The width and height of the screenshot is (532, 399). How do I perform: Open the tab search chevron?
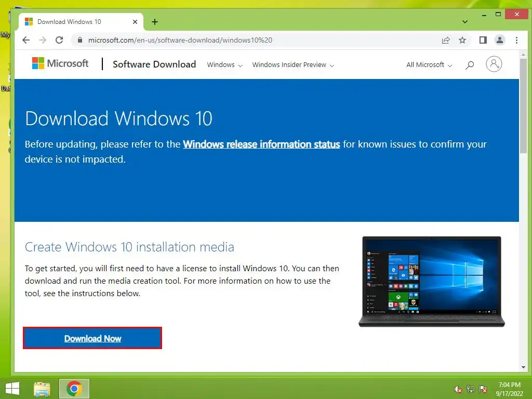[x=465, y=22]
